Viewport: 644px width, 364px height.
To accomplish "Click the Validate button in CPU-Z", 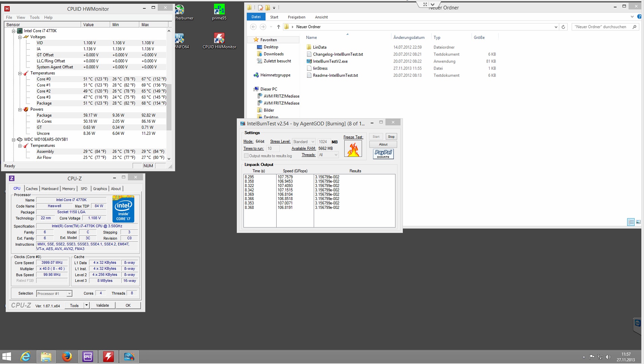I will pyautogui.click(x=102, y=305).
